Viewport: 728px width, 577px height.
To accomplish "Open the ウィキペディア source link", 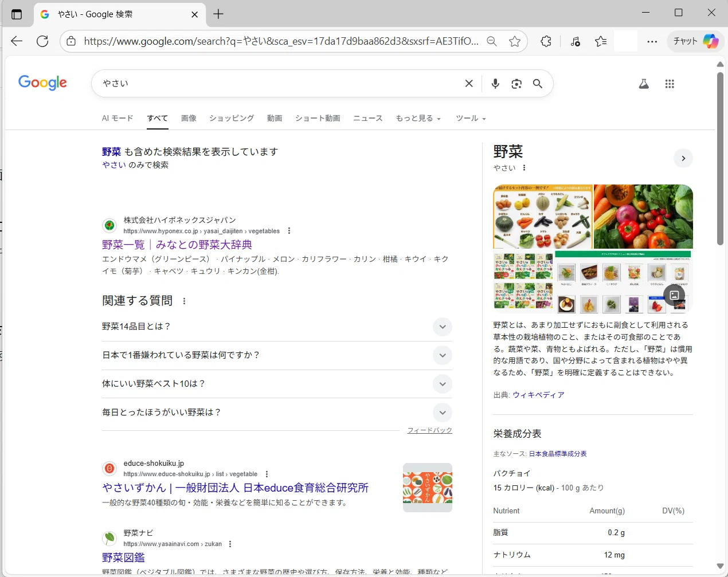I will click(x=538, y=395).
